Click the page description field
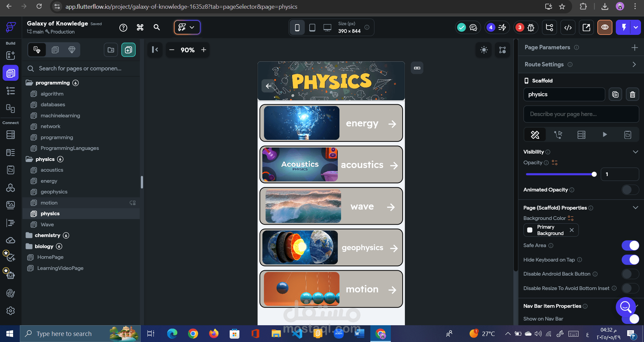Viewport: 644px width, 342px height. click(x=581, y=114)
